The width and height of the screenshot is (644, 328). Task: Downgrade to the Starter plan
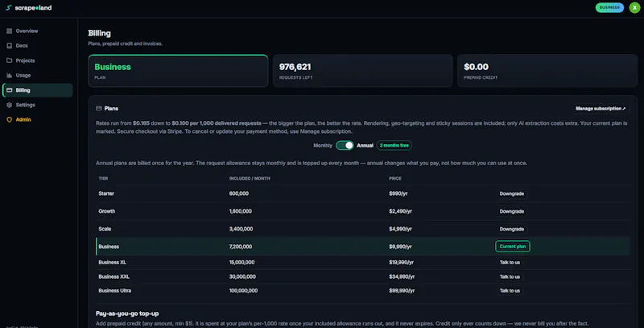(x=512, y=193)
